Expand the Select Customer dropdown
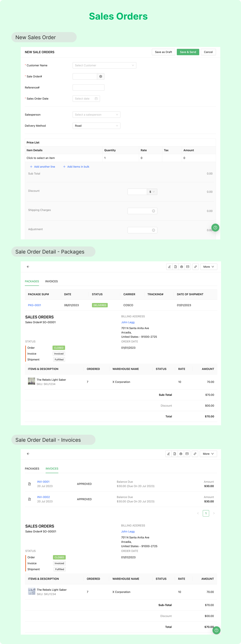 (x=104, y=66)
